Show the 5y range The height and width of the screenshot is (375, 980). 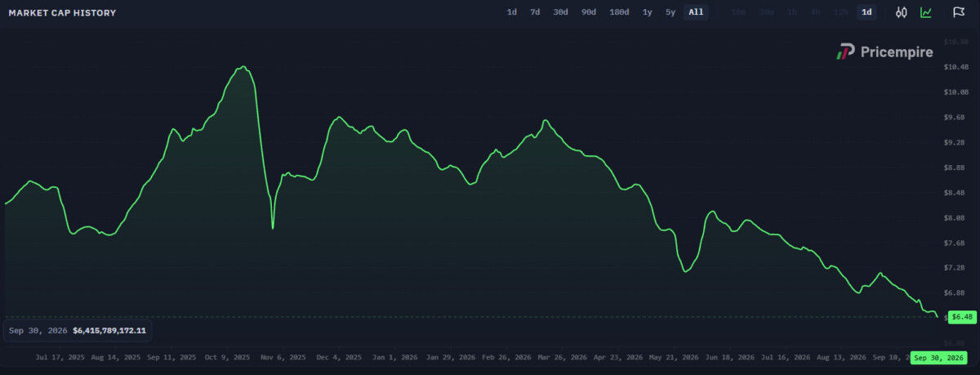click(670, 12)
